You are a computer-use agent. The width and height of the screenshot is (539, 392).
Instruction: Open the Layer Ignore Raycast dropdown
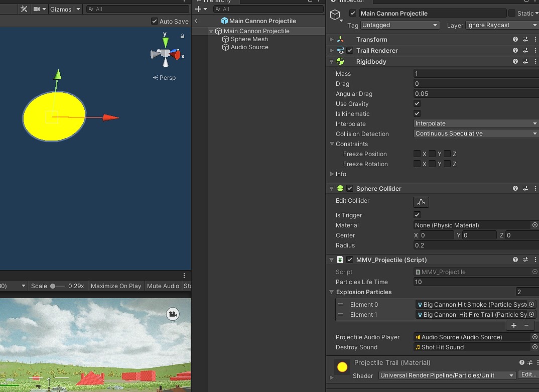(x=502, y=25)
